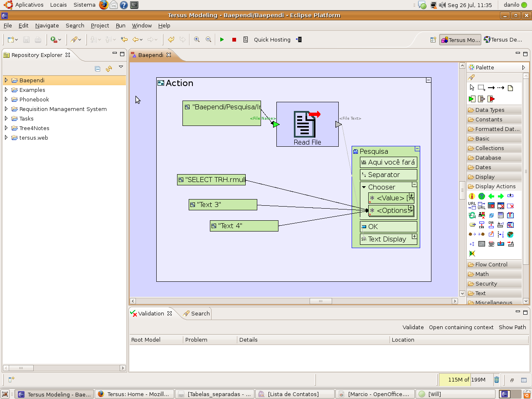Expand the Text Display element with plus toggle

pyautogui.click(x=414, y=236)
